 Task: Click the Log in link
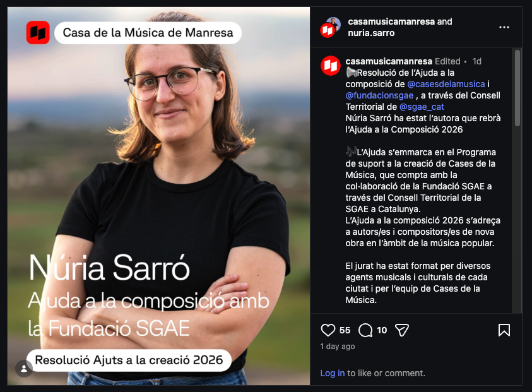(333, 373)
